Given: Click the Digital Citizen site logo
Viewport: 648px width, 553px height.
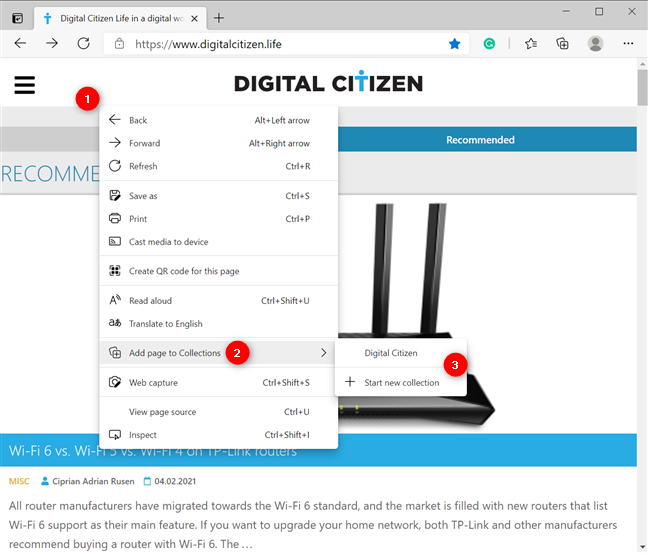Looking at the screenshot, I should point(328,82).
